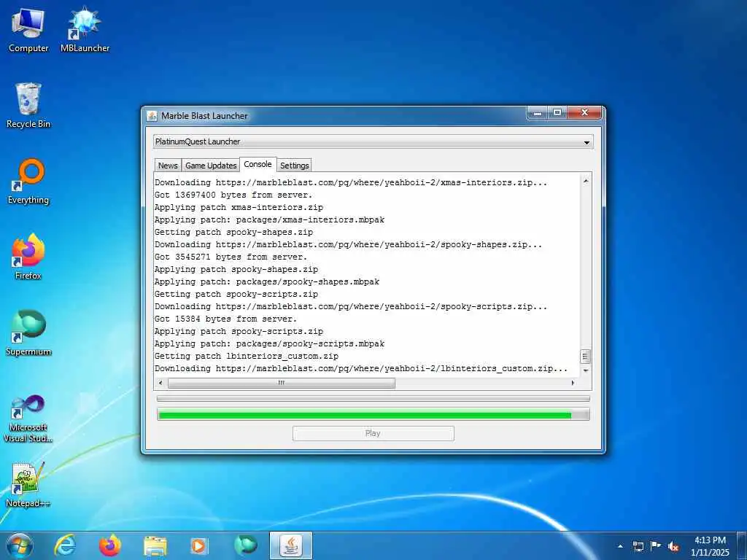Screen dimensions: 747x560
Task: Click 'Applying patch: packages/spooky-shapes.mbpak' line
Action: 267,281
